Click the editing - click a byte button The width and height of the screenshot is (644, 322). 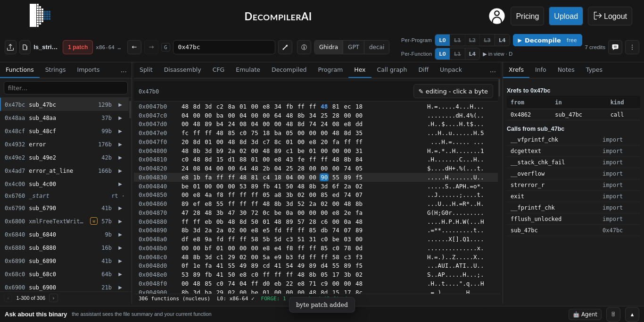pos(453,91)
